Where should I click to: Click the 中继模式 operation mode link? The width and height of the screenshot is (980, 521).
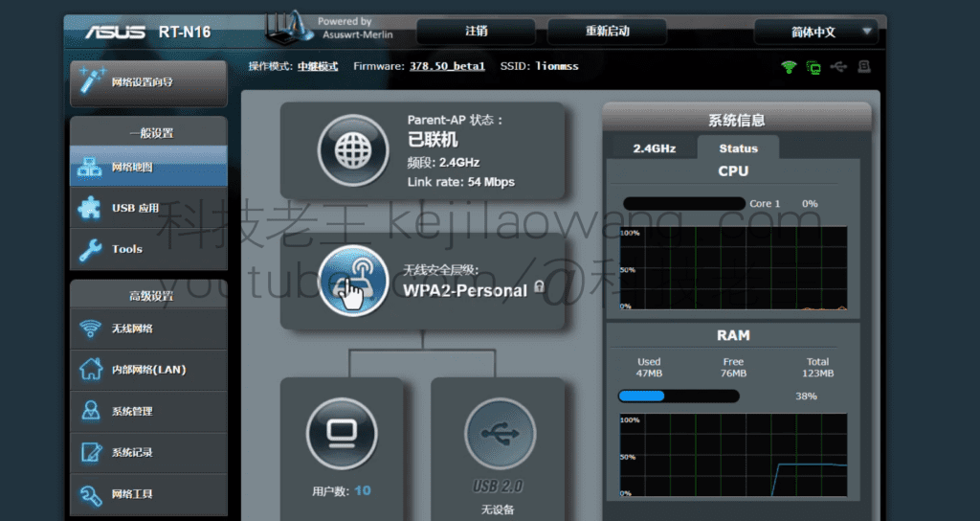point(318,66)
